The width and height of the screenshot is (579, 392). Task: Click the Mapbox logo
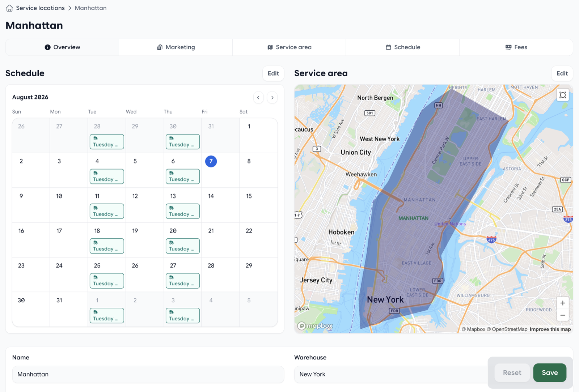pyautogui.click(x=315, y=326)
